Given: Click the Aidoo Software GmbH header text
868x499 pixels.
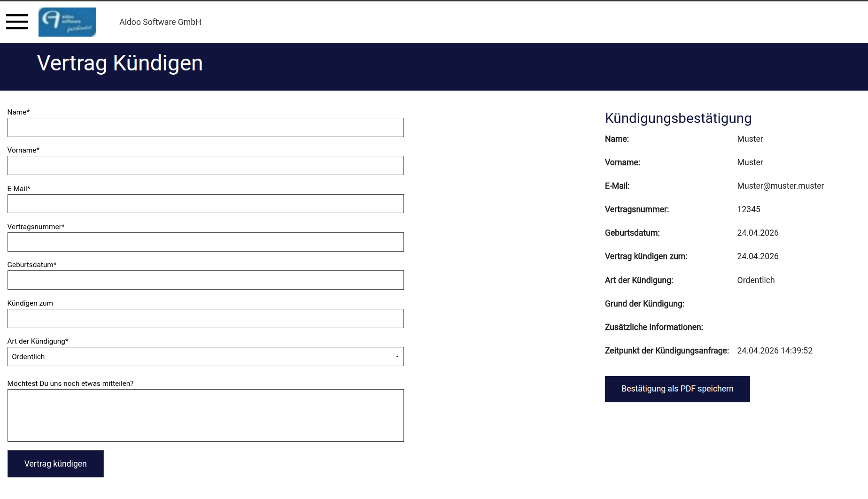Looking at the screenshot, I should [160, 22].
